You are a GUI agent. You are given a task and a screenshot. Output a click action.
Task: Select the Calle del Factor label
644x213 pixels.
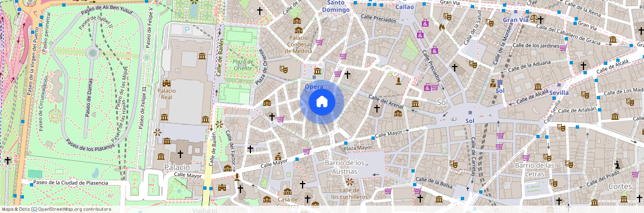pos(231,148)
